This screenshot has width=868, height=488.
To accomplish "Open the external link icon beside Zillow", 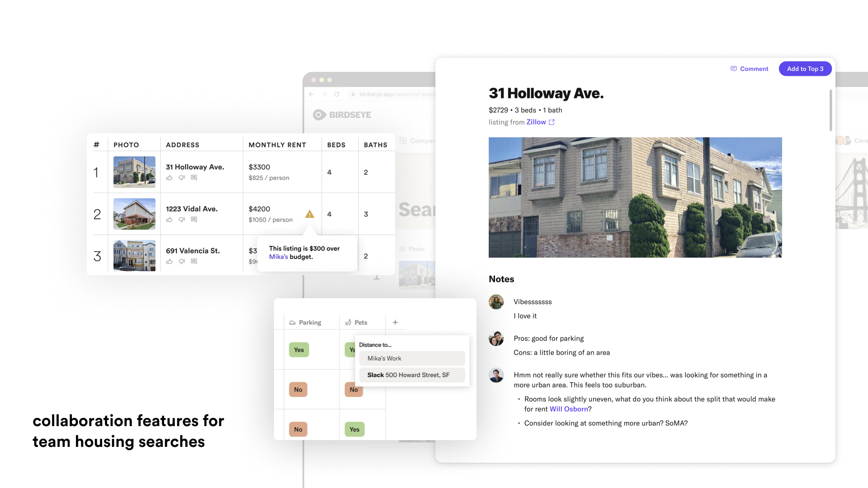I will 552,122.
